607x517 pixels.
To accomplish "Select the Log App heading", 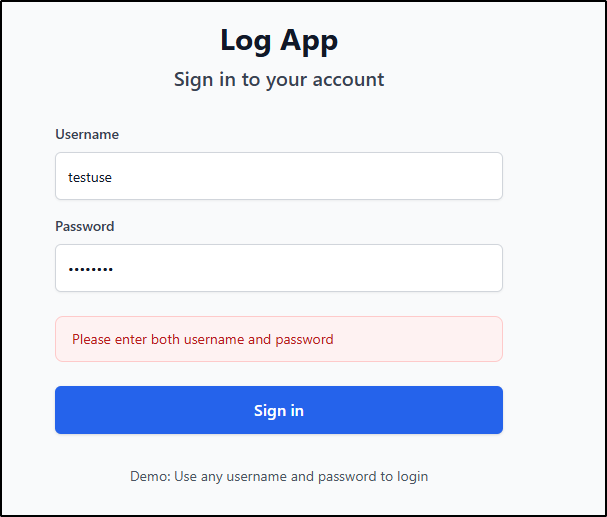I will pos(279,40).
